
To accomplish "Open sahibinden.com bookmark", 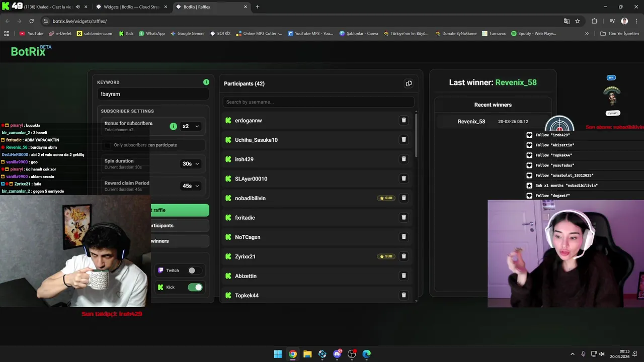I will 95,34.
